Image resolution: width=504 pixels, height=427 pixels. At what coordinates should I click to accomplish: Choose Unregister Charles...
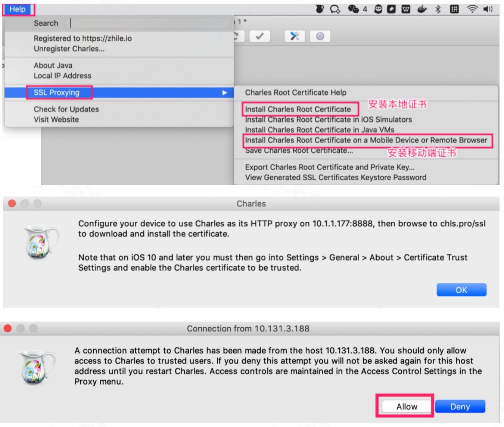[x=69, y=49]
